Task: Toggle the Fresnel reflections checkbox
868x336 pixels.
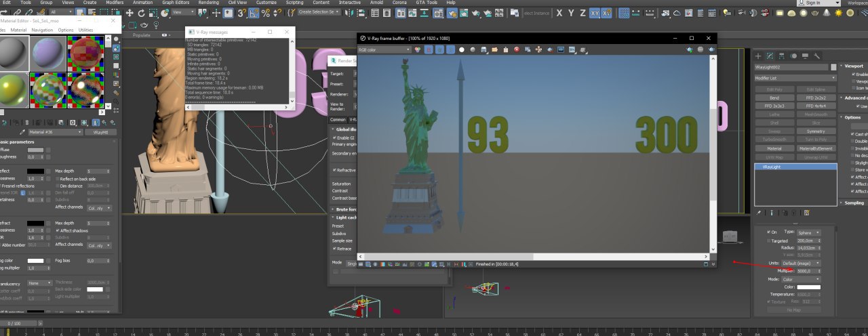Action: point(1,186)
